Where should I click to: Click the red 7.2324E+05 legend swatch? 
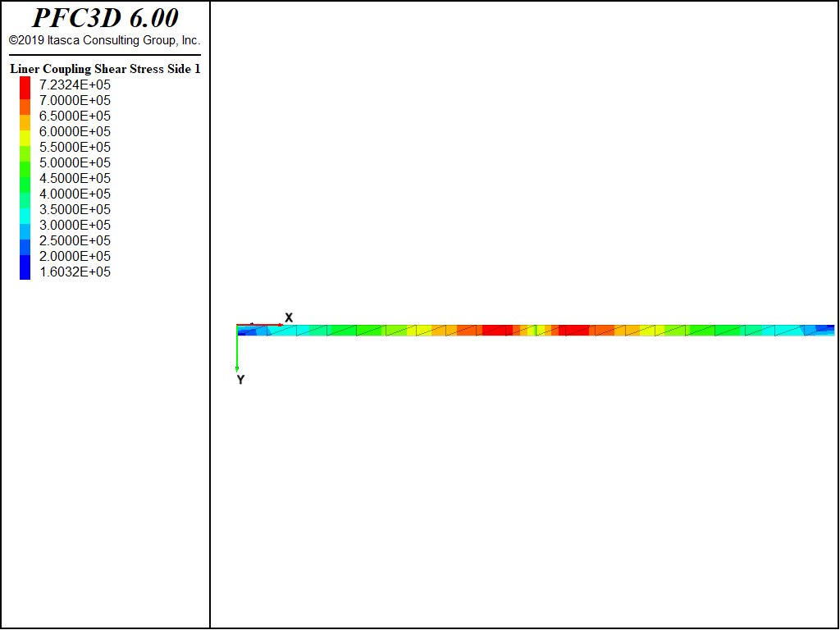[x=25, y=88]
